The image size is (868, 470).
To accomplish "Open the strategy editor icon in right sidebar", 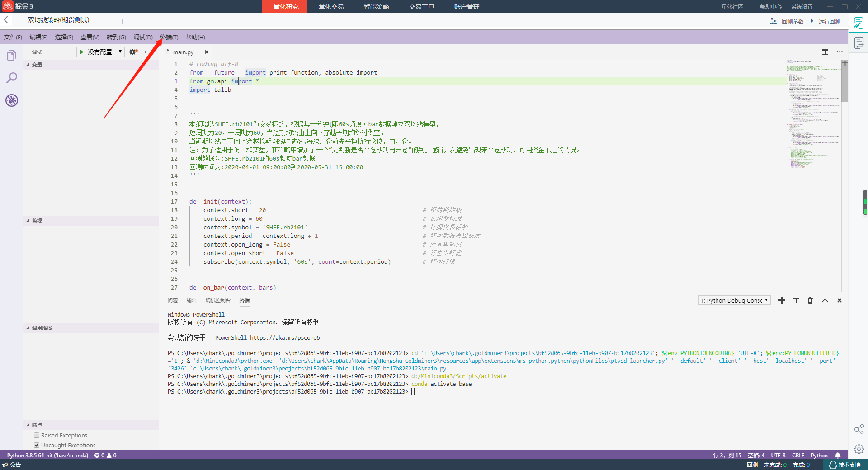I will 859,23.
